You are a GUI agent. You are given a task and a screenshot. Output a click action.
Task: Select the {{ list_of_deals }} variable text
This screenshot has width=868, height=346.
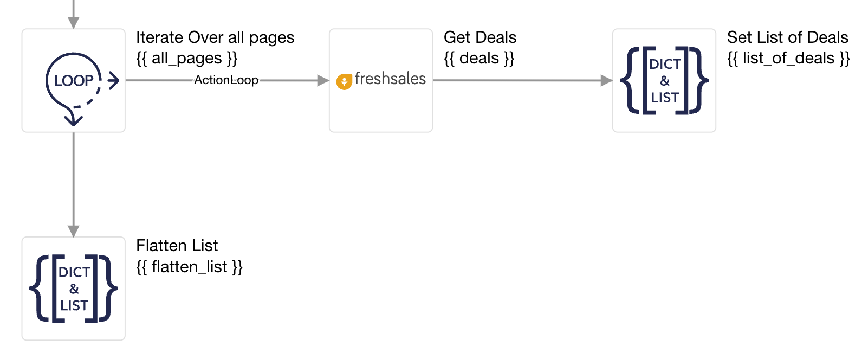click(x=788, y=59)
